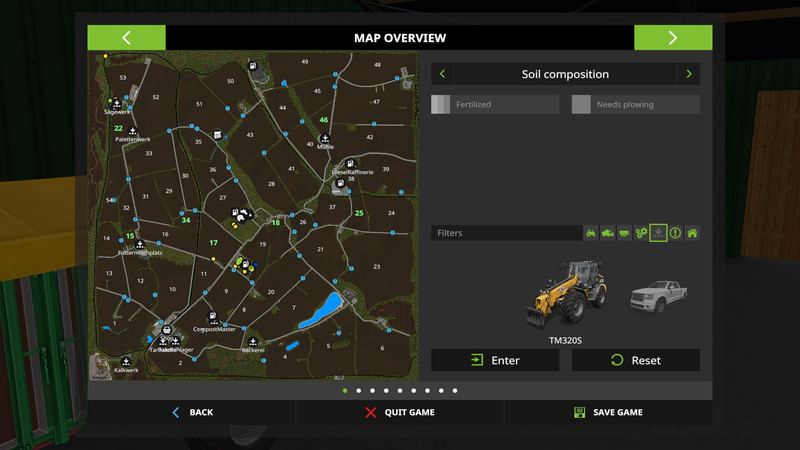
Task: Switch to the next soil overlay type
Action: [x=688, y=74]
